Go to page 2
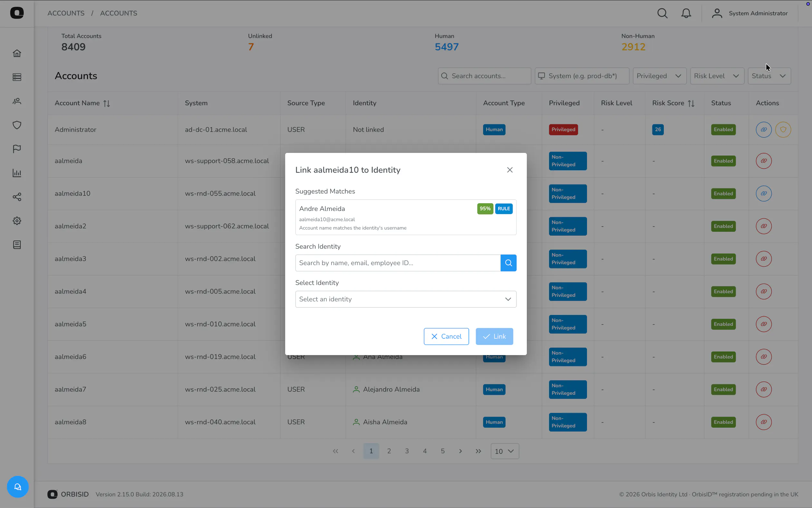812x508 pixels. coord(389,451)
